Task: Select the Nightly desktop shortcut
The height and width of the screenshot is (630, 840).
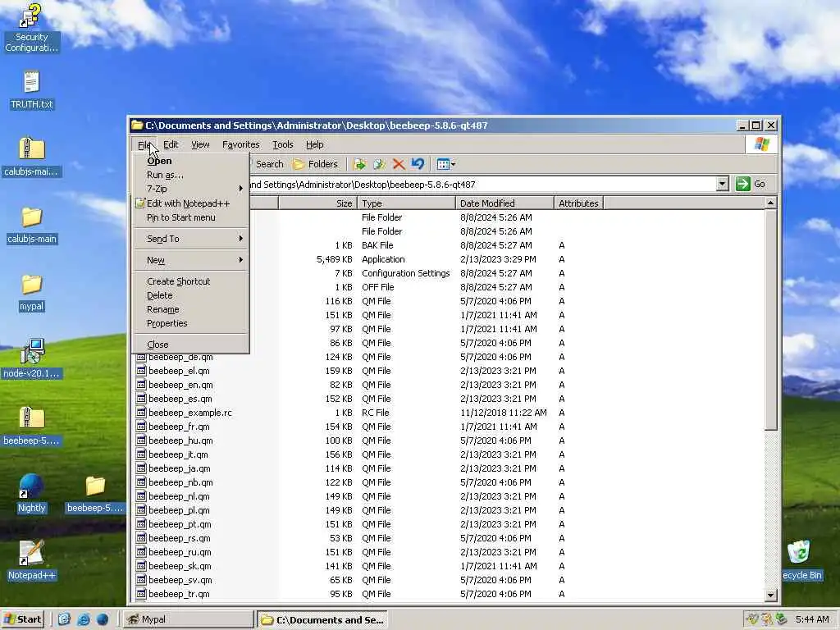Action: (x=32, y=494)
